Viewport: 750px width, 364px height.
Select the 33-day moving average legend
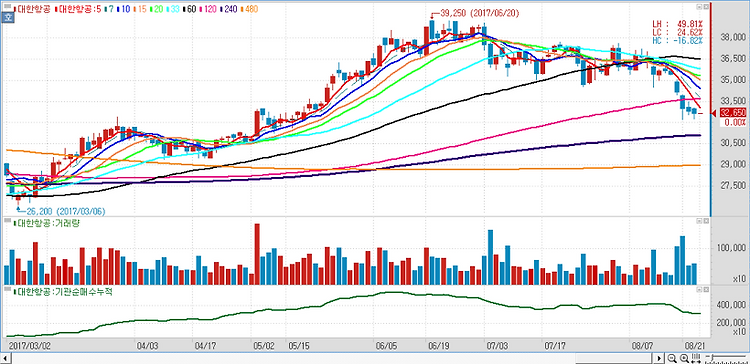click(172, 9)
